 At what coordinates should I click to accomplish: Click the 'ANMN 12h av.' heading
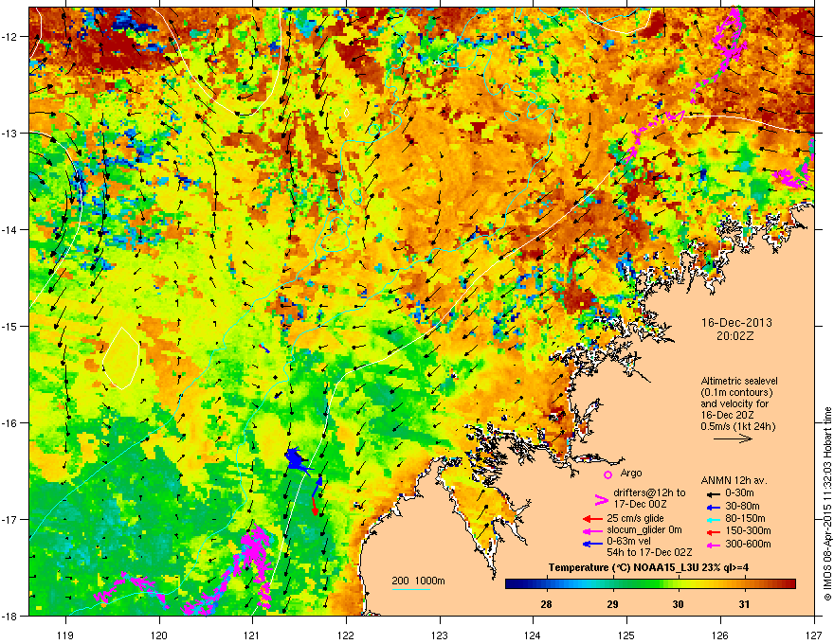pos(734,480)
